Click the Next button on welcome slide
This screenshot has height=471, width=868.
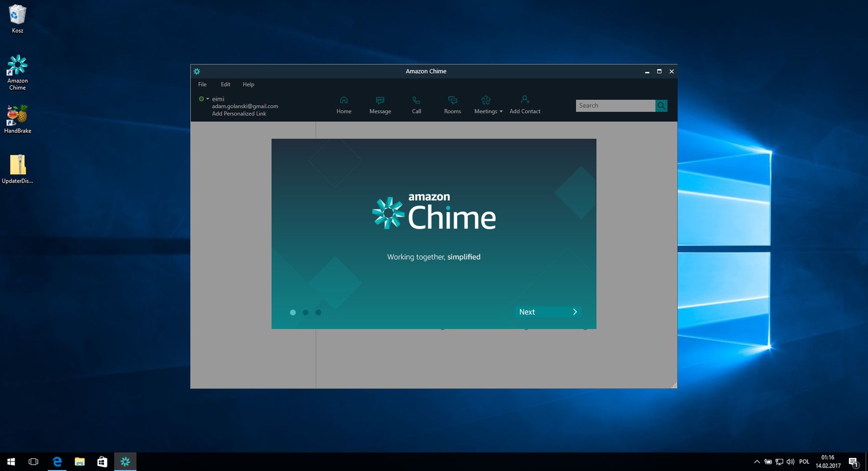click(x=548, y=312)
